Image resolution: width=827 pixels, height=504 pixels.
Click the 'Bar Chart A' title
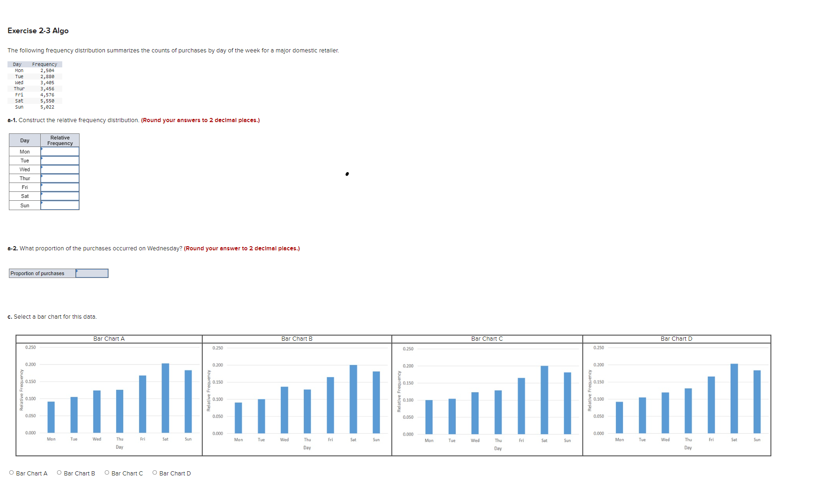[x=109, y=339]
